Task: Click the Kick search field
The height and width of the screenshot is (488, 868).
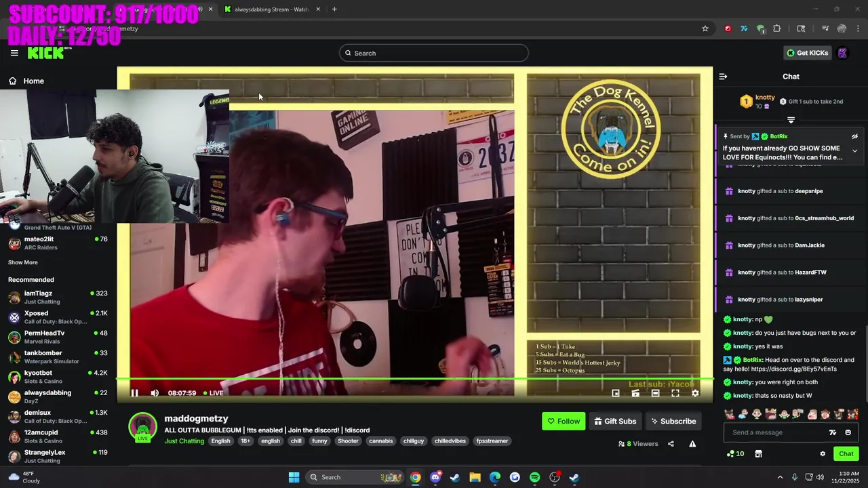Action: 434,53
